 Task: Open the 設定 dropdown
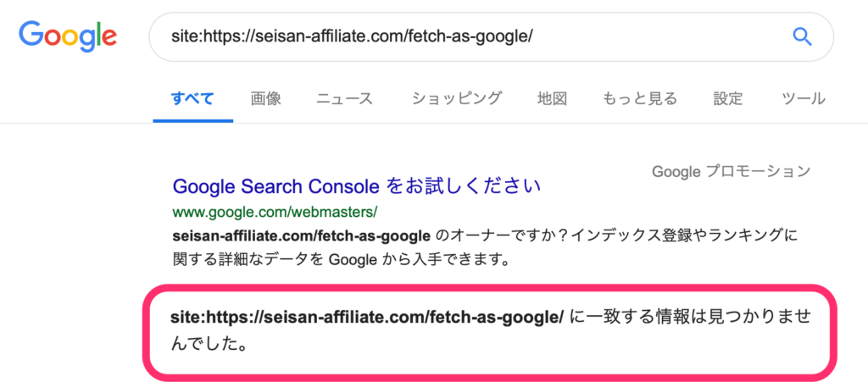click(x=727, y=98)
